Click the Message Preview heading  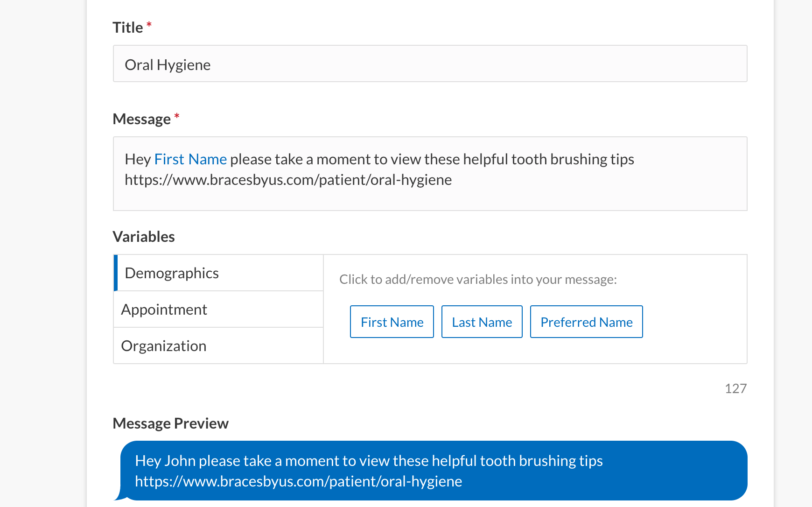point(171,423)
